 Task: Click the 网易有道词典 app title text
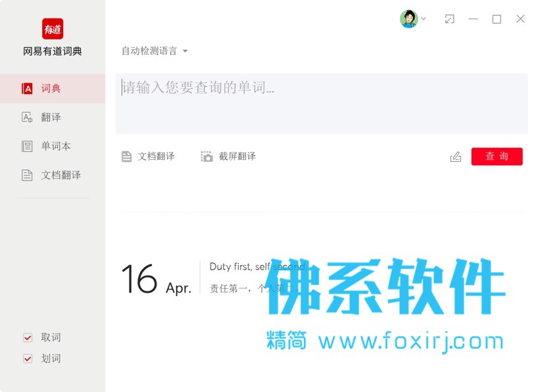pos(53,51)
